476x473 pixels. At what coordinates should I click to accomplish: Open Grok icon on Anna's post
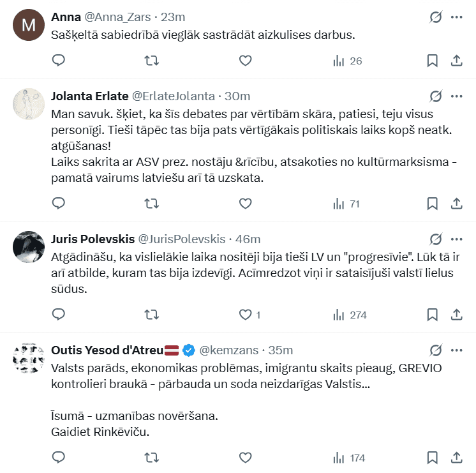[436, 17]
